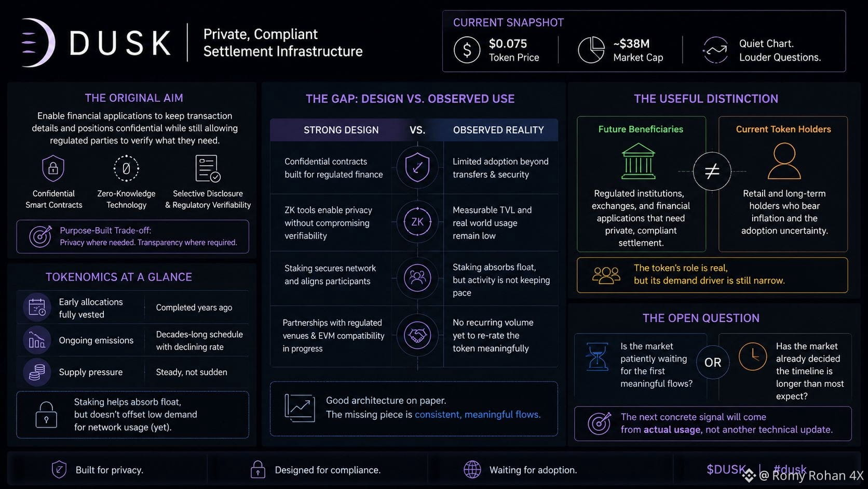The height and width of the screenshot is (489, 868).
Task: Click the orange clock icon
Action: pyautogui.click(x=753, y=356)
